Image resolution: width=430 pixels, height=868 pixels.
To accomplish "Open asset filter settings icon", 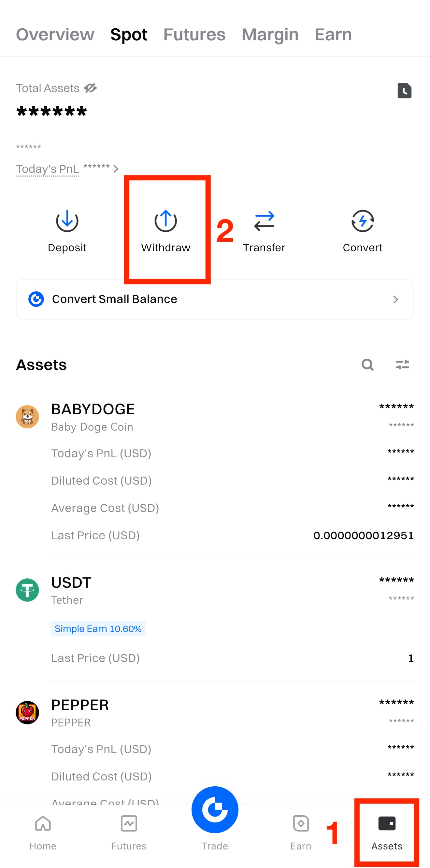I will pos(402,365).
